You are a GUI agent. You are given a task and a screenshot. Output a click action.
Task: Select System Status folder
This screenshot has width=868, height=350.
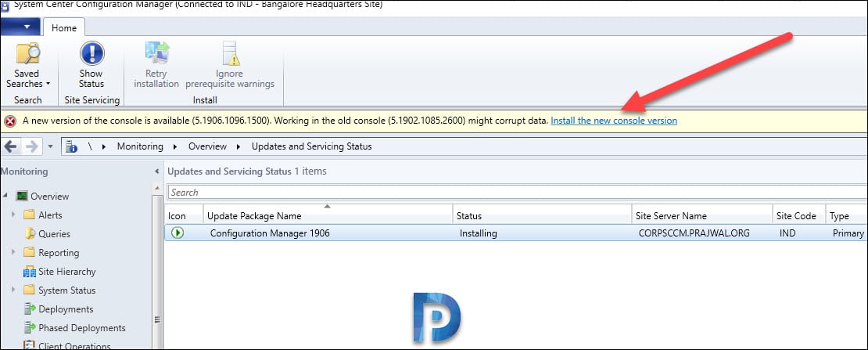click(67, 290)
